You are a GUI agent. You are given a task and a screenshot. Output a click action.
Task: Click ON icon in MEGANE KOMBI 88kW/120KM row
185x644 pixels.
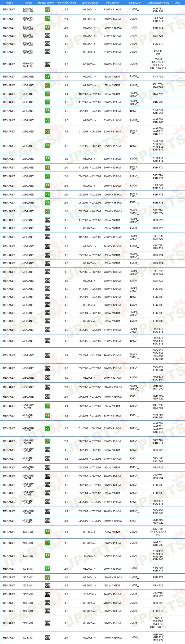(48, 485)
